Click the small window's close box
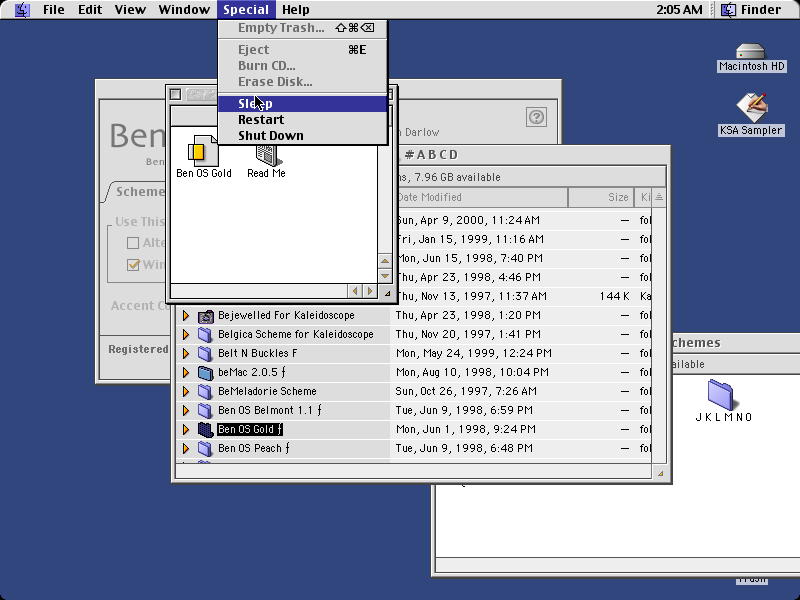Screen dimensions: 800x600 tap(176, 94)
